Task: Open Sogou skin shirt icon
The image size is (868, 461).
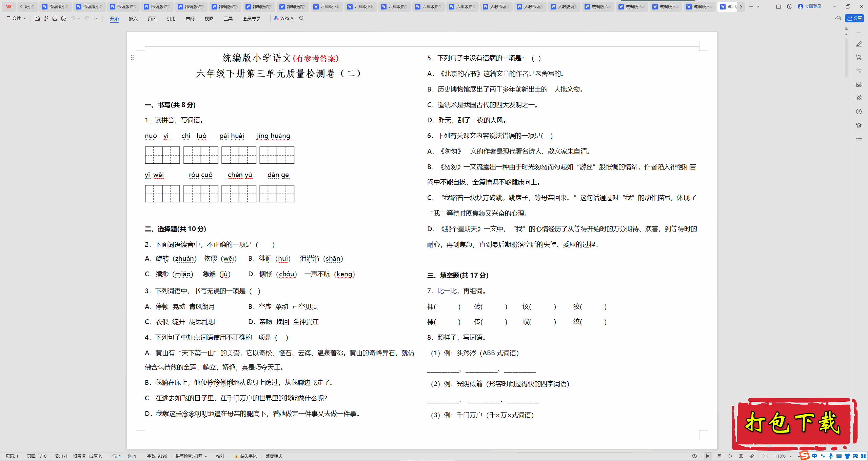Action: (x=847, y=456)
